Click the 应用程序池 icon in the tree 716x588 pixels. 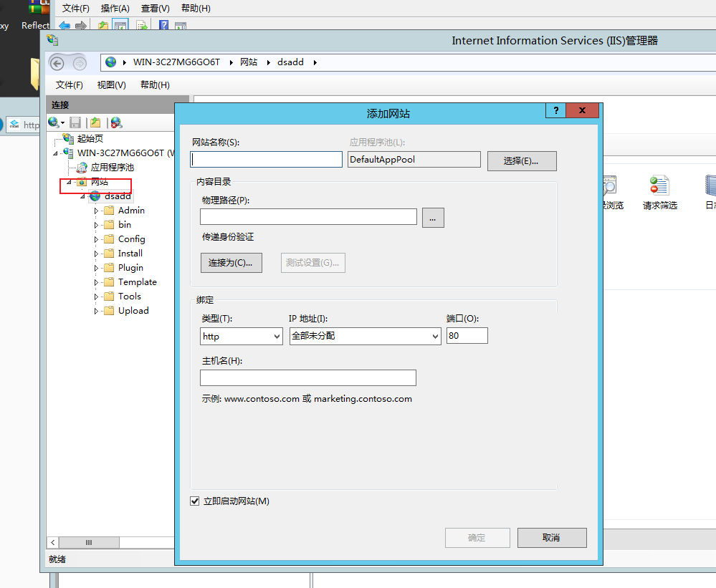point(82,168)
